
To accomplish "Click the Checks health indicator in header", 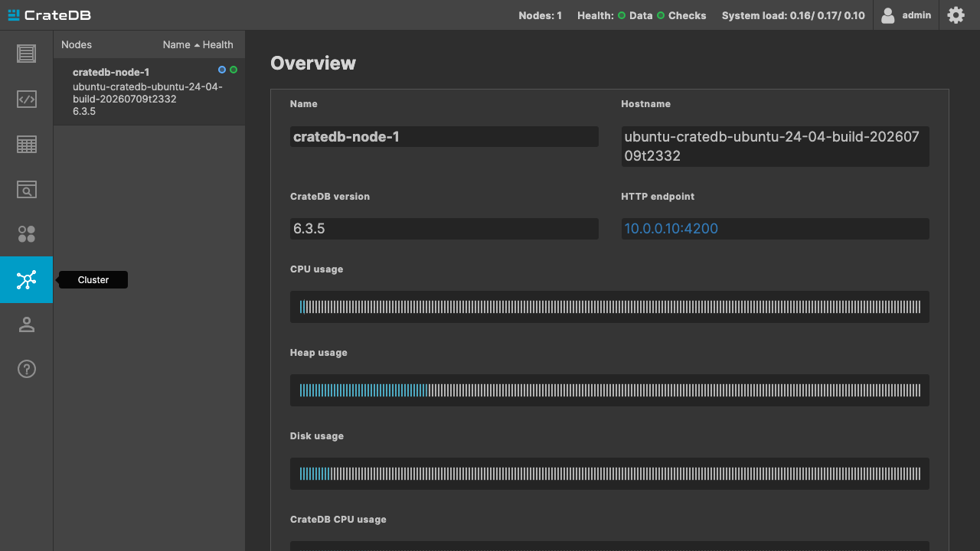I will click(x=681, y=15).
